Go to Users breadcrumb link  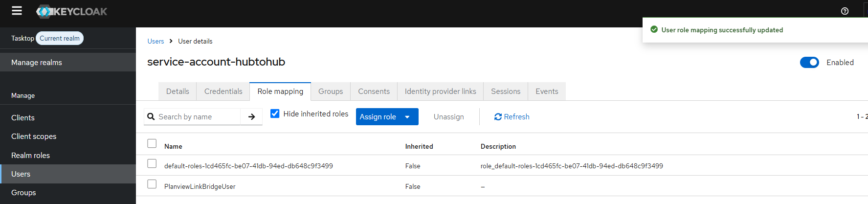pos(156,41)
